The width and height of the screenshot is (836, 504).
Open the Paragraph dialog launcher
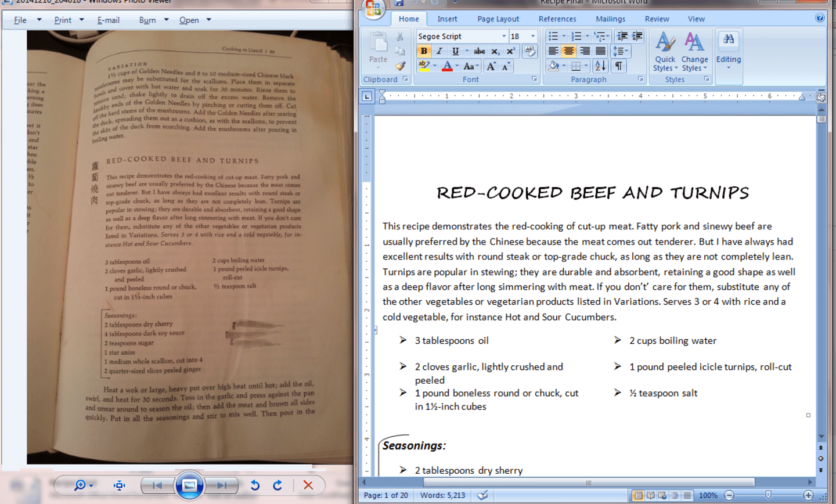tap(641, 79)
